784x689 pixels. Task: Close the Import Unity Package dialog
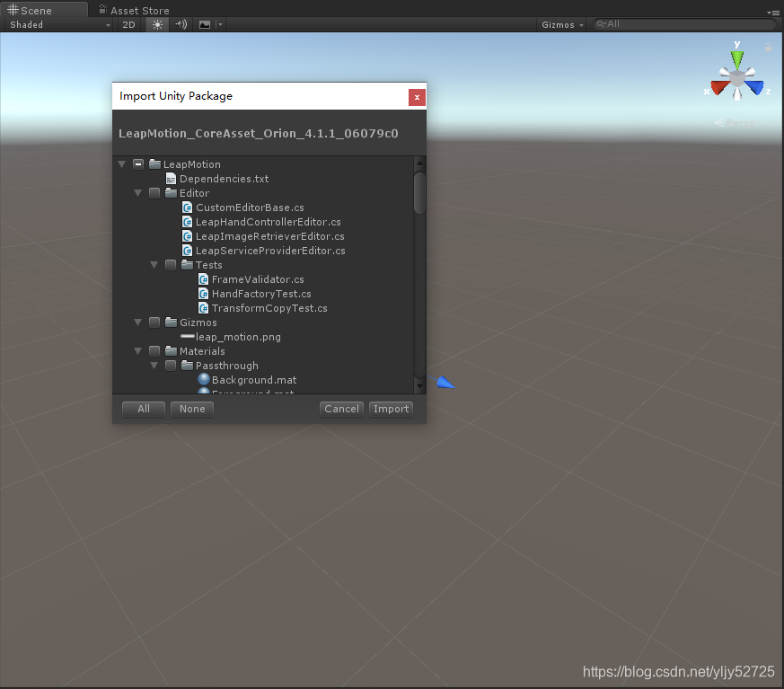(417, 98)
